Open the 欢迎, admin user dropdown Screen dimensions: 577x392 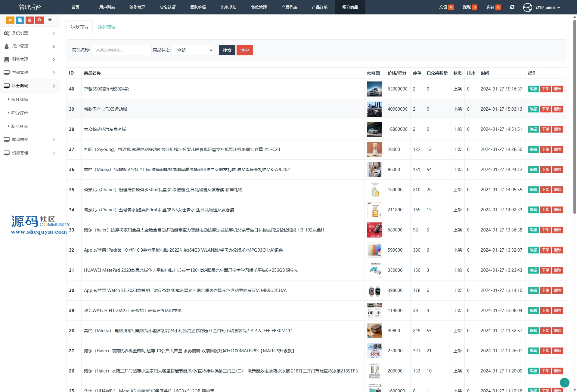(548, 8)
